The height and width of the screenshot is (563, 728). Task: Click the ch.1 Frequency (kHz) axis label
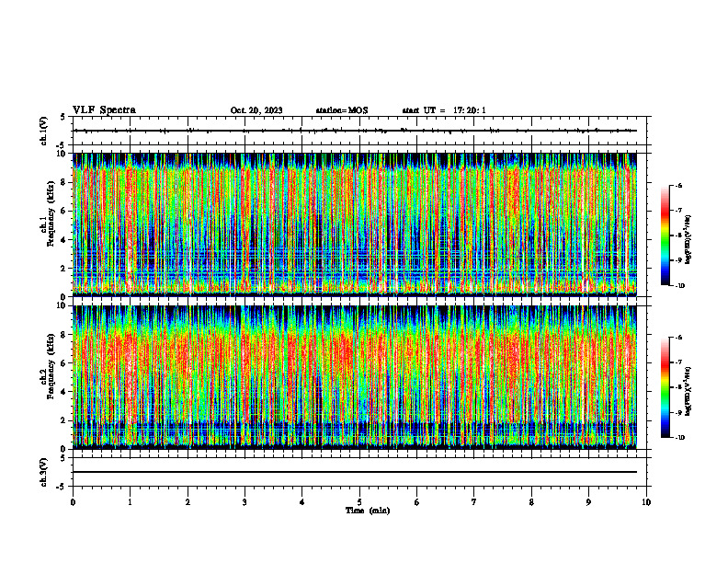(48, 214)
